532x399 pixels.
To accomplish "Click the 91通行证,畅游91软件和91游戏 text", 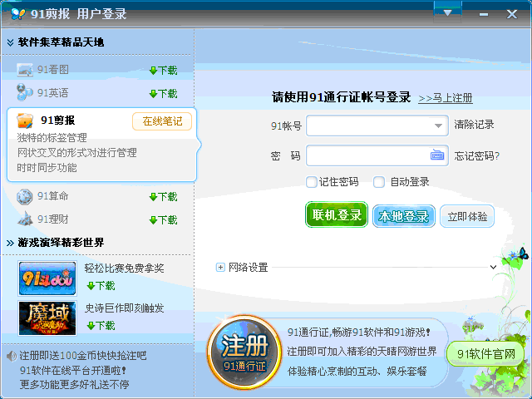I will 359,332.
